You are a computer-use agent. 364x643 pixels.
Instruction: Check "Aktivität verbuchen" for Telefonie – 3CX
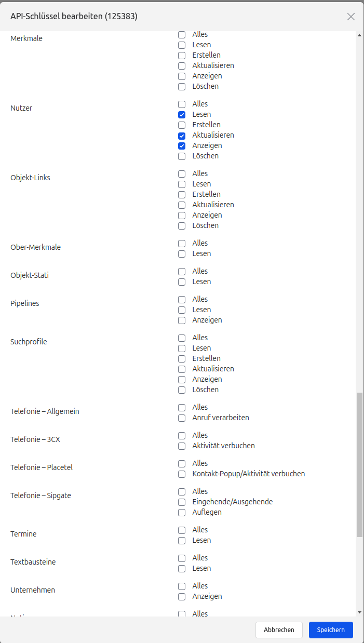click(182, 446)
